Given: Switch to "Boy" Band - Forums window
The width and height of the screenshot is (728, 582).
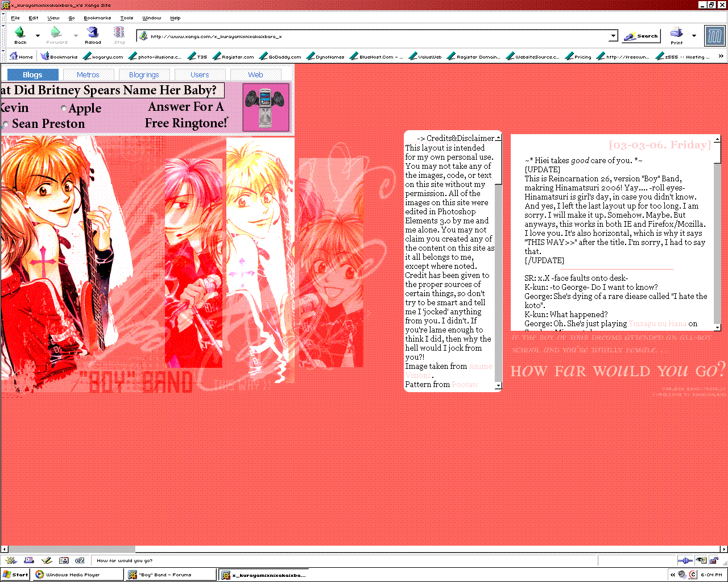Looking at the screenshot, I should tap(172, 575).
